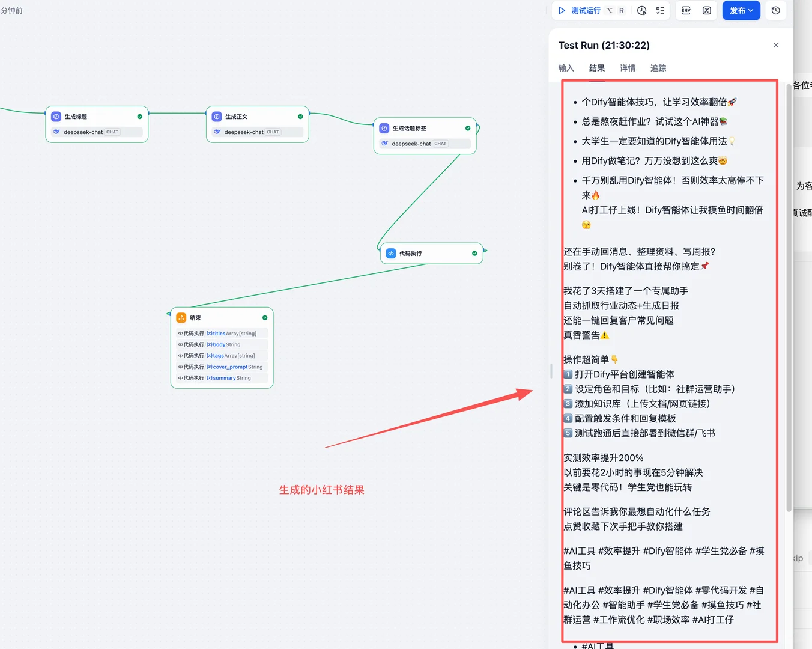Screen dimensions: 812x649
Task: Switch to the 详情 tab
Action: (x=628, y=68)
